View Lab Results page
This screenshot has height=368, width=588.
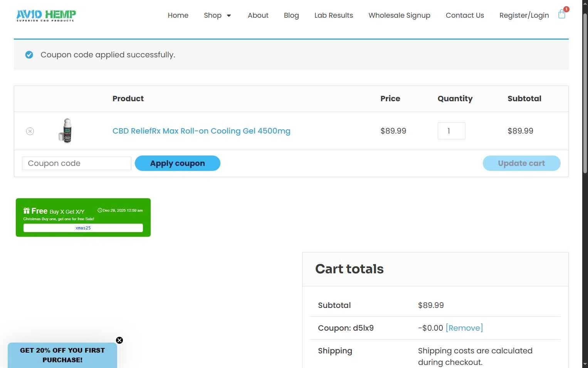[x=334, y=15]
